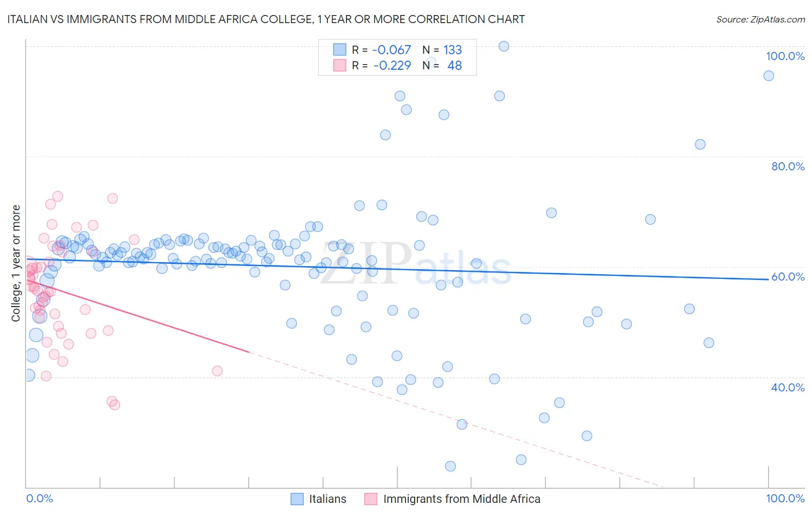Click the pink swatch beside R = -0.229

click(x=340, y=65)
